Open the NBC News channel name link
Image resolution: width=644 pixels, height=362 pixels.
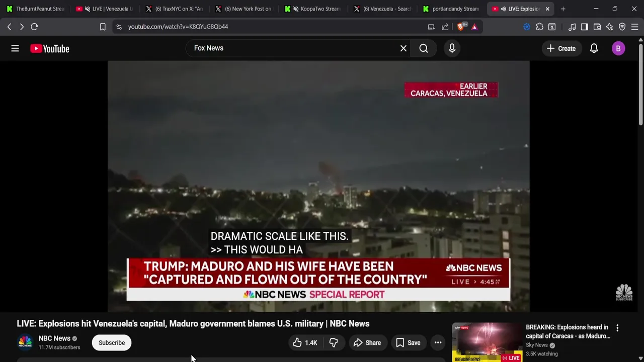(x=54, y=338)
